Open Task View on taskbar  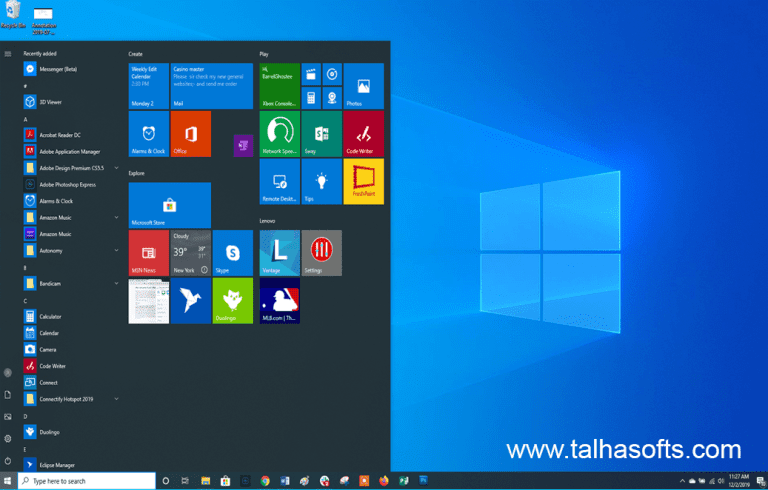pos(185,481)
